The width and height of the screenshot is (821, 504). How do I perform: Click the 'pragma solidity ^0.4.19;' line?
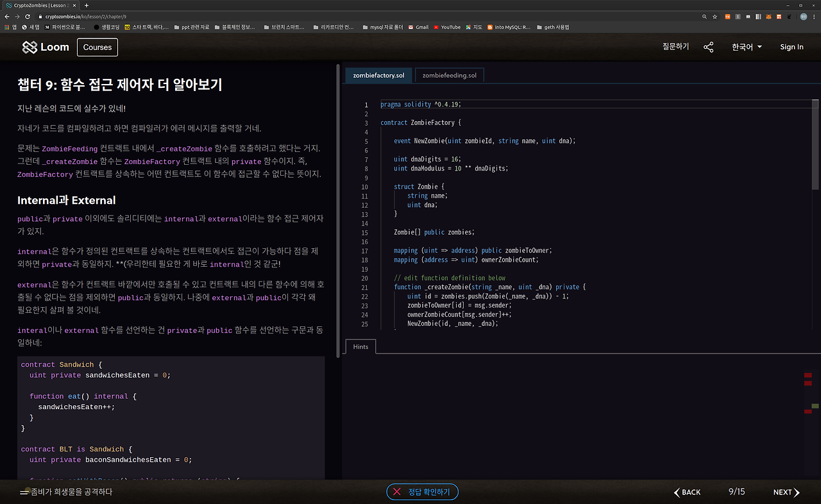[421, 105]
